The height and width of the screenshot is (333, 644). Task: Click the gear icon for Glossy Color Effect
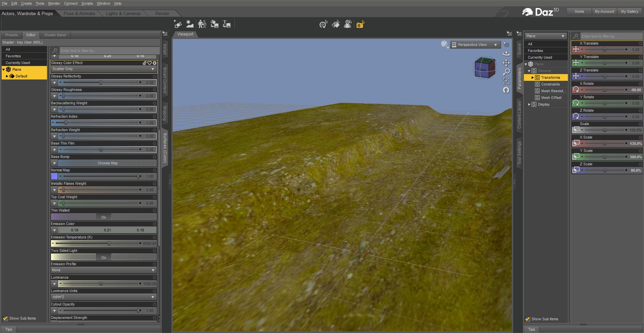tap(155, 63)
